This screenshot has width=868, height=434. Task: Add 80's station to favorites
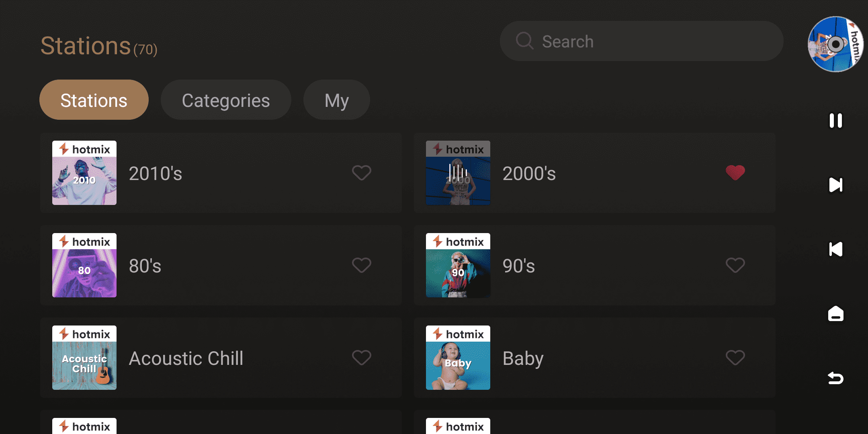coord(361,265)
